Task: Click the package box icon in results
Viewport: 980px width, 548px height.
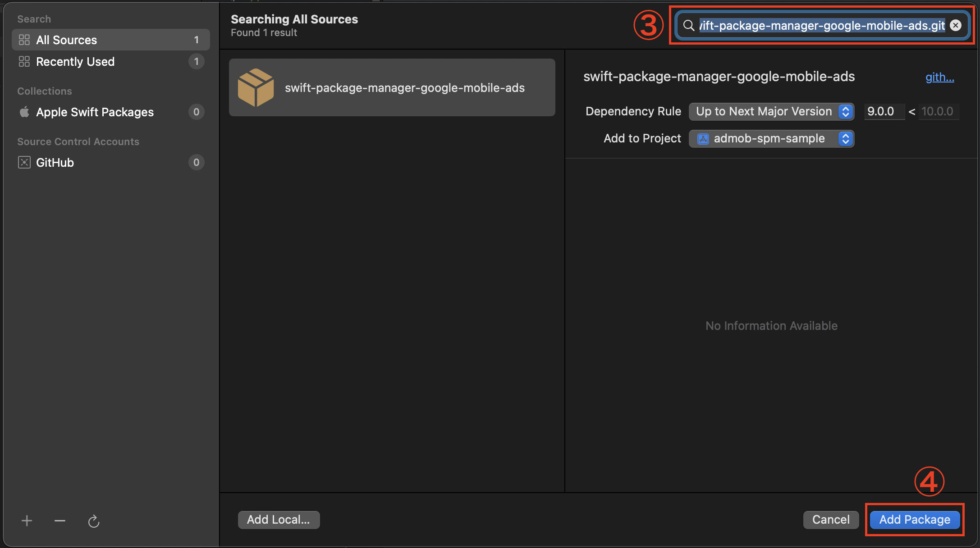Action: [x=256, y=88]
